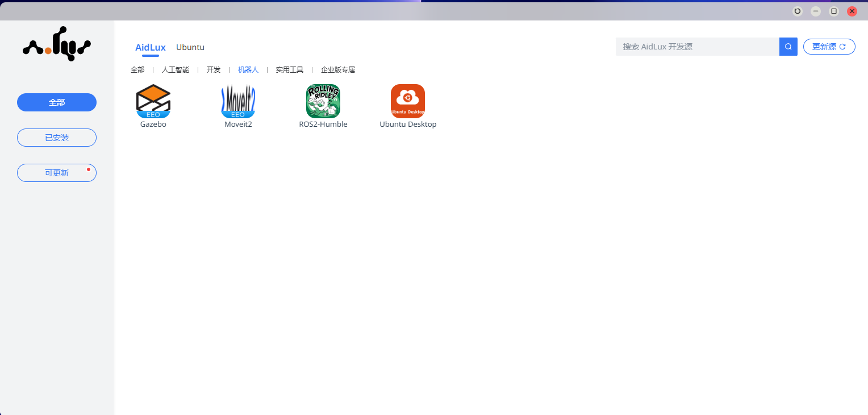
Task: Click the AidLux logo in sidebar
Action: pyautogui.click(x=57, y=44)
